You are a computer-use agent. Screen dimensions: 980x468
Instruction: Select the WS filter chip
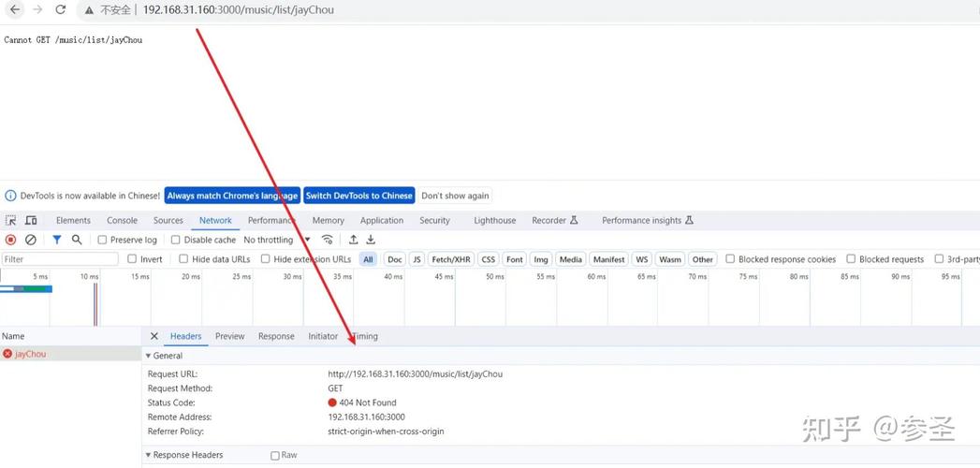(641, 259)
